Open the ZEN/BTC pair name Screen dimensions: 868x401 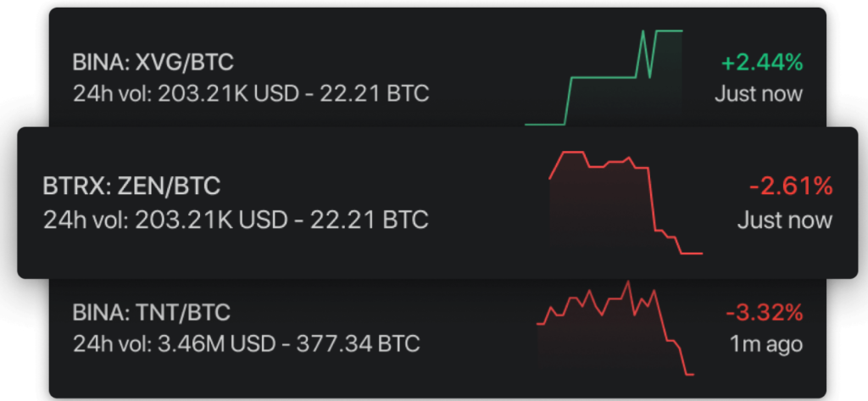(x=169, y=187)
